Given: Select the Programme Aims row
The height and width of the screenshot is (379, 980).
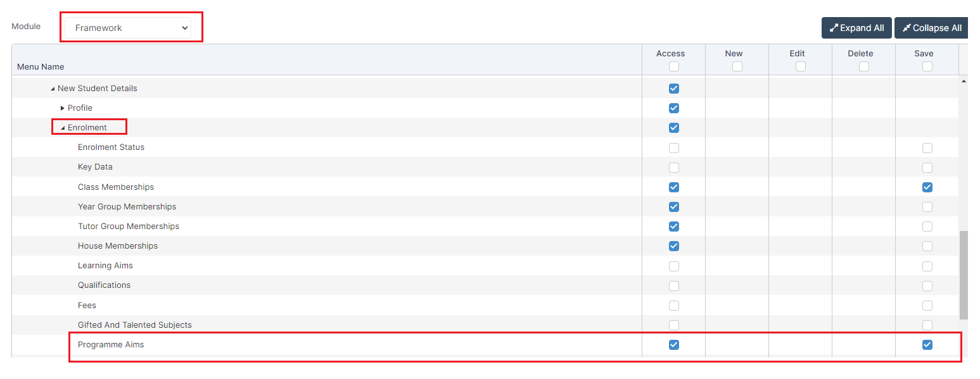Looking at the screenshot, I should [x=485, y=345].
